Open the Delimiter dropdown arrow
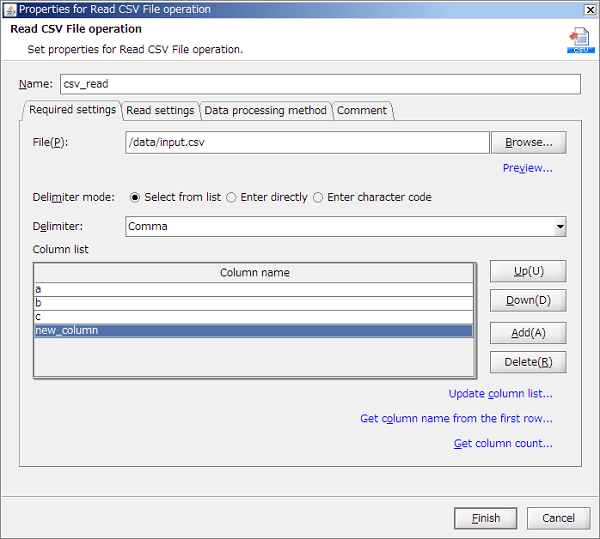600x539 pixels. coord(558,227)
